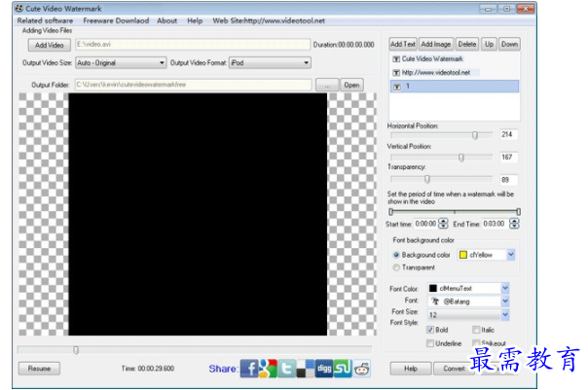Open the Help menu in menu bar
The width and height of the screenshot is (588, 390).
[195, 20]
